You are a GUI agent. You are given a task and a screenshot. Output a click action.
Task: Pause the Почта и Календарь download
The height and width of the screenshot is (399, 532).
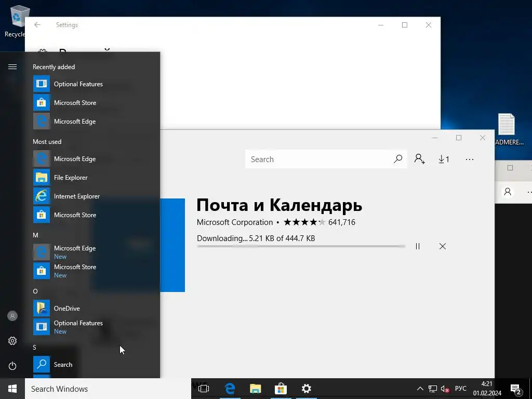coord(418,246)
